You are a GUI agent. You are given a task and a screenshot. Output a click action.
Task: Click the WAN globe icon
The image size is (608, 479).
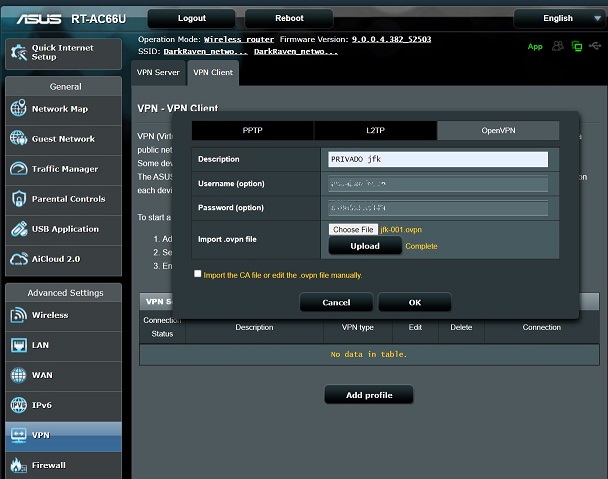[x=18, y=375]
